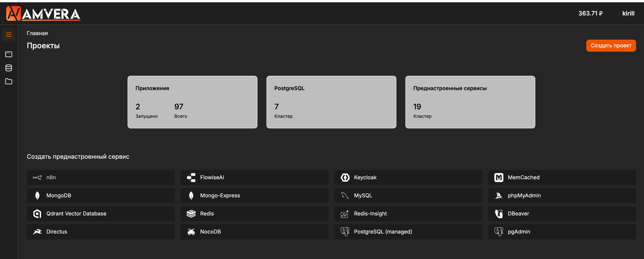644x259 pixels.
Task: Click the DBeaver beaver icon
Action: click(499, 214)
